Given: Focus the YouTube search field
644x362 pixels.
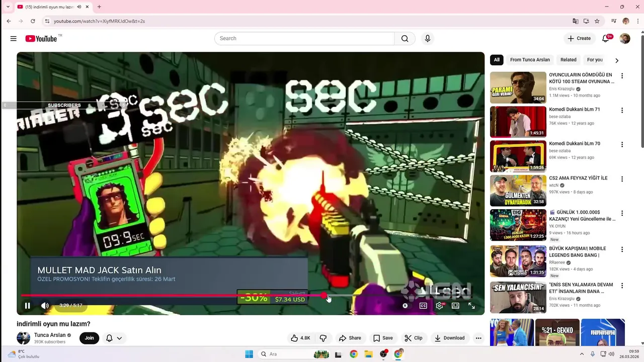Looking at the screenshot, I should coord(304,39).
